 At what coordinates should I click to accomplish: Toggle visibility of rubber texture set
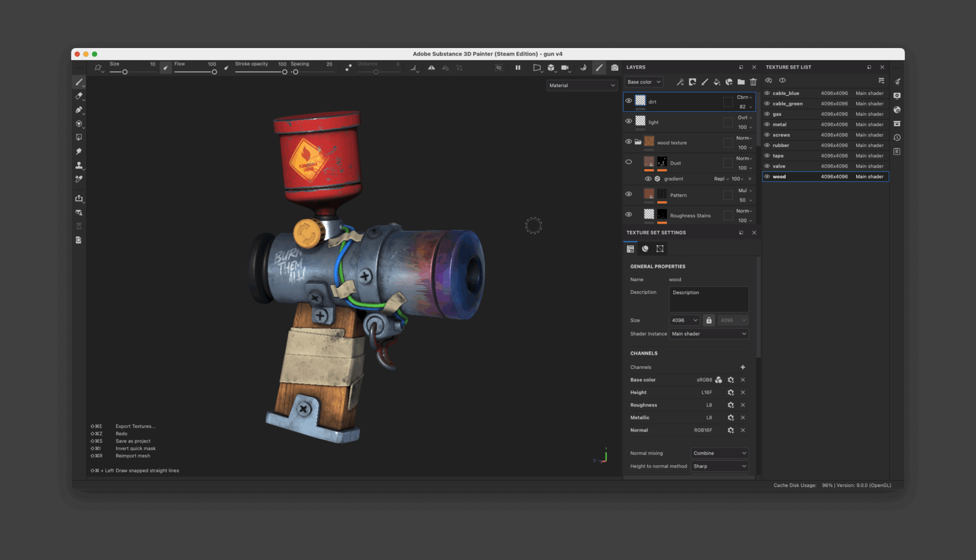point(767,145)
